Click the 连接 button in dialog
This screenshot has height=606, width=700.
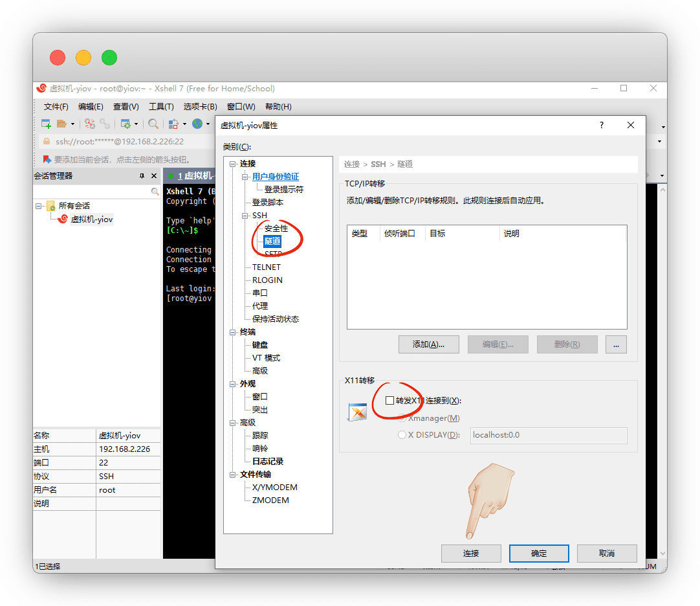click(471, 554)
